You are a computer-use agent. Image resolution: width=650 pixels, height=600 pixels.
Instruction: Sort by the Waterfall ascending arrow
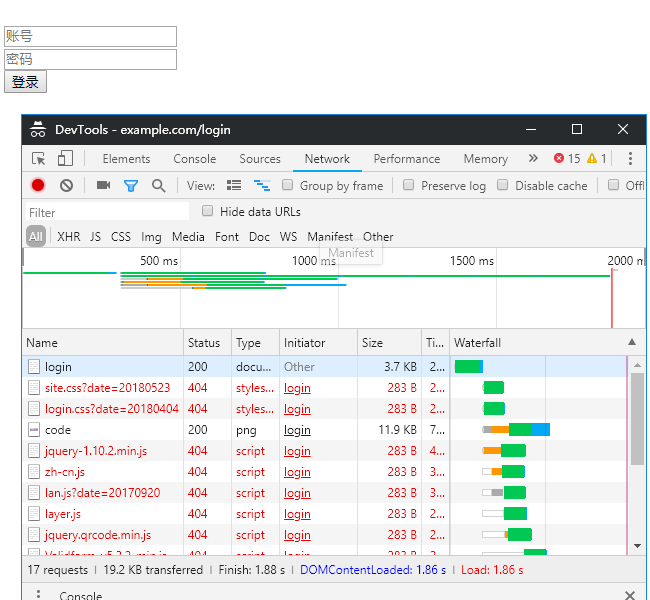point(632,342)
